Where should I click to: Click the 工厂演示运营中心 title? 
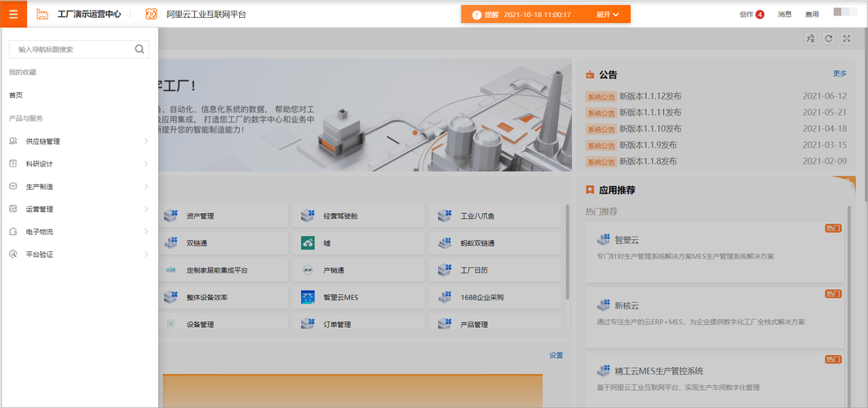89,15
